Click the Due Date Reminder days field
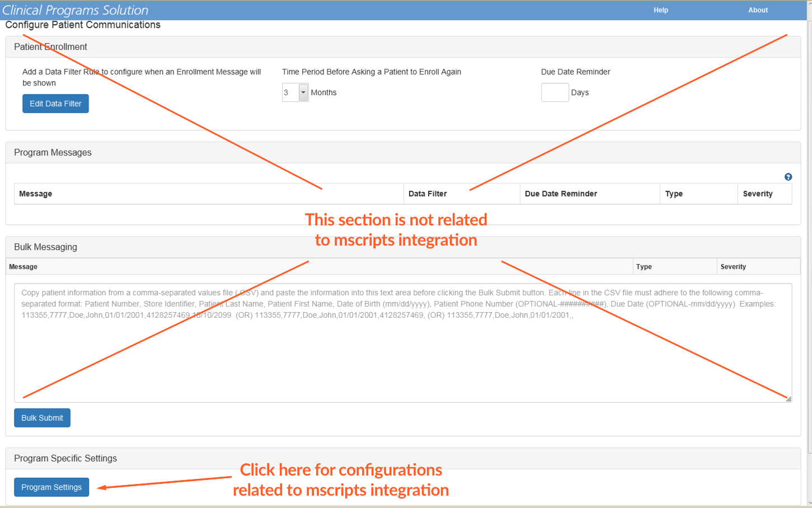 pyautogui.click(x=555, y=92)
